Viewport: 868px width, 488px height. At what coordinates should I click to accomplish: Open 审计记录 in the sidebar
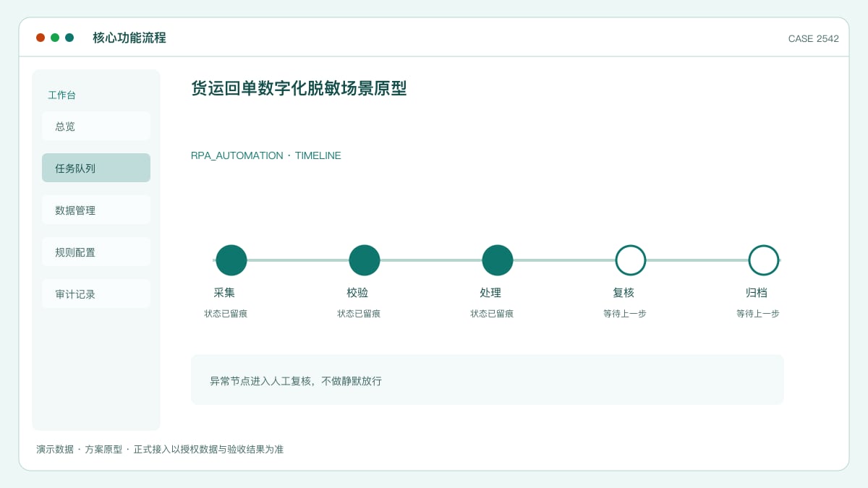[x=96, y=294]
